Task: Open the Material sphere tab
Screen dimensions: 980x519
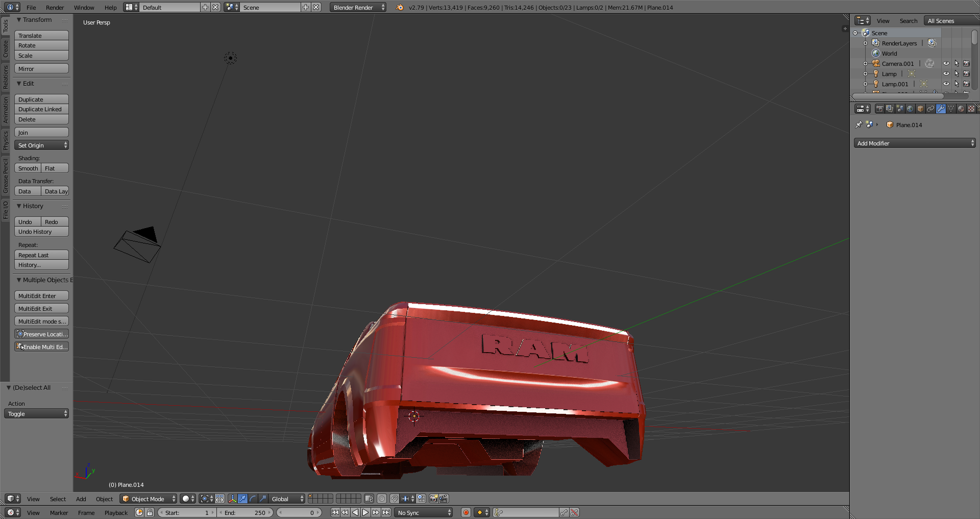Action: click(961, 109)
